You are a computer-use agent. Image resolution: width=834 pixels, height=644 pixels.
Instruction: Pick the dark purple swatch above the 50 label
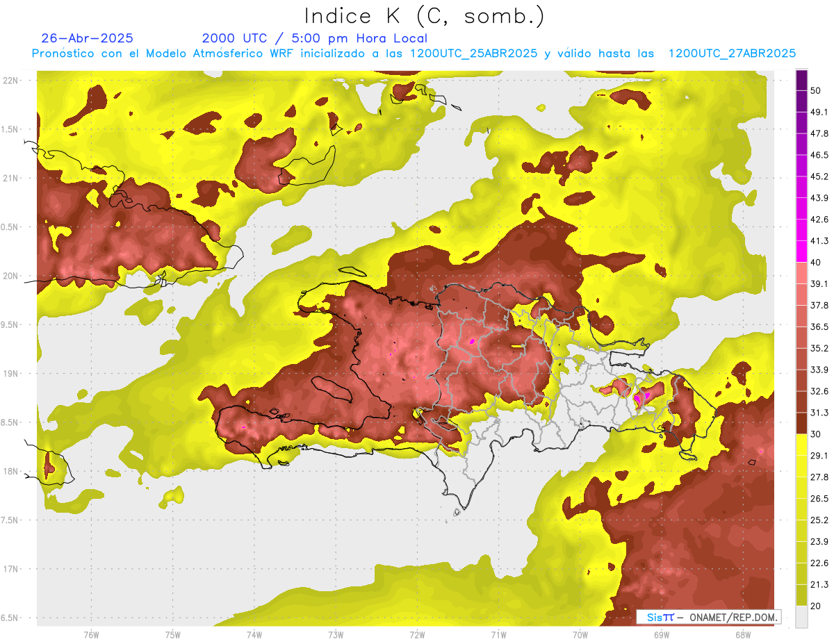(x=801, y=80)
